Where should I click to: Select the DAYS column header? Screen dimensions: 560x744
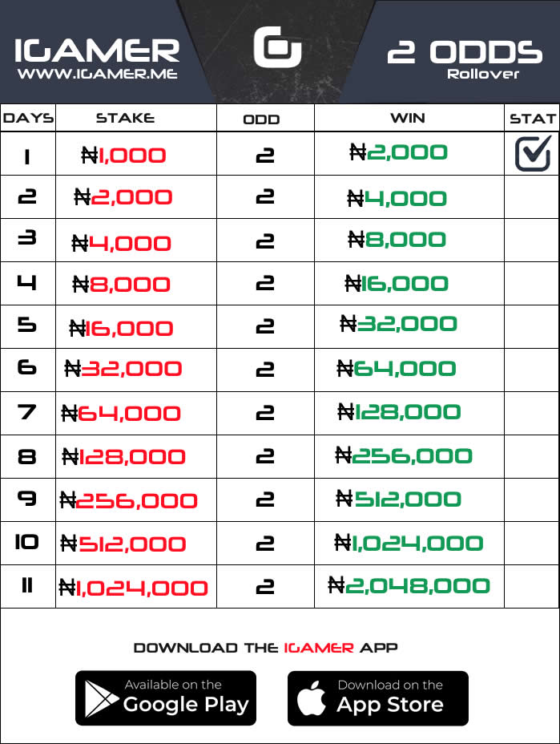tap(28, 118)
